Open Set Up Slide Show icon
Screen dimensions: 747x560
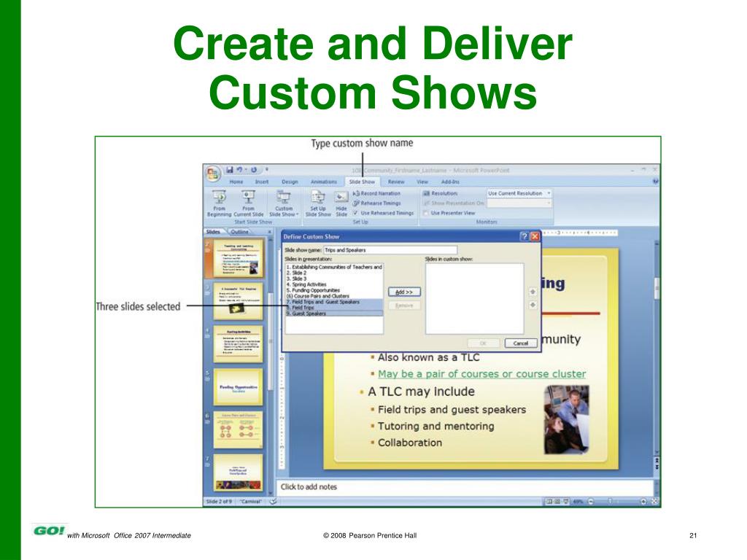coord(318,197)
